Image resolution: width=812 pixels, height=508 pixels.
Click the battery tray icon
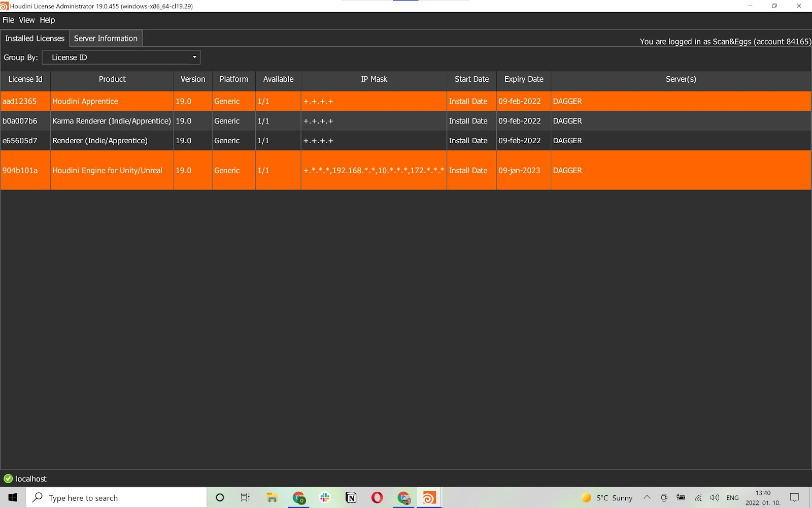(x=681, y=498)
